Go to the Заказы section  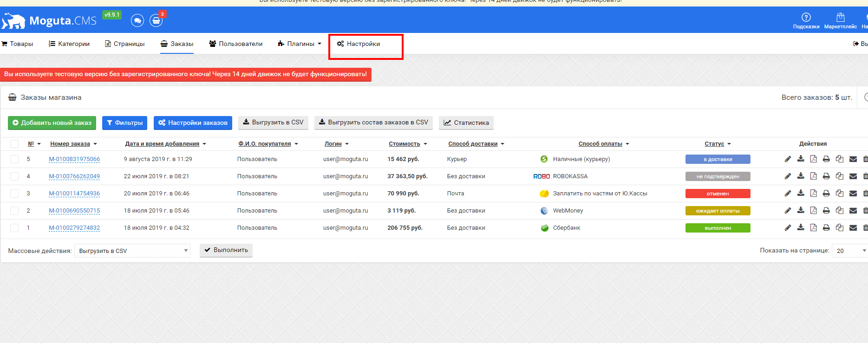coord(177,44)
